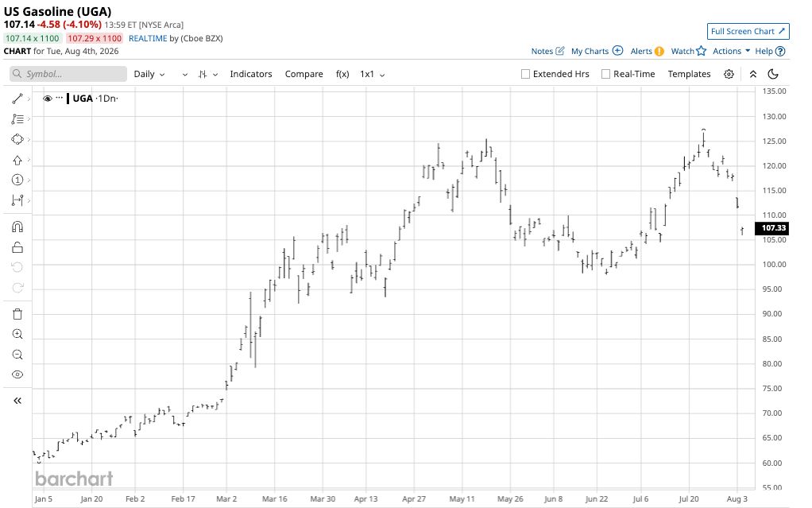Open the f(x) expressions menu
This screenshot has width=812, height=508.
click(x=342, y=74)
